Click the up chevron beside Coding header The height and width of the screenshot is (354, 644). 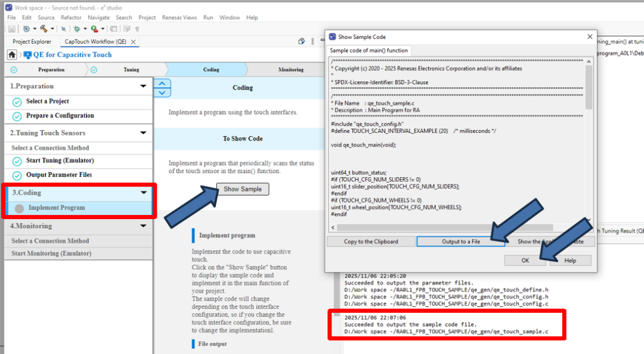pos(162,84)
